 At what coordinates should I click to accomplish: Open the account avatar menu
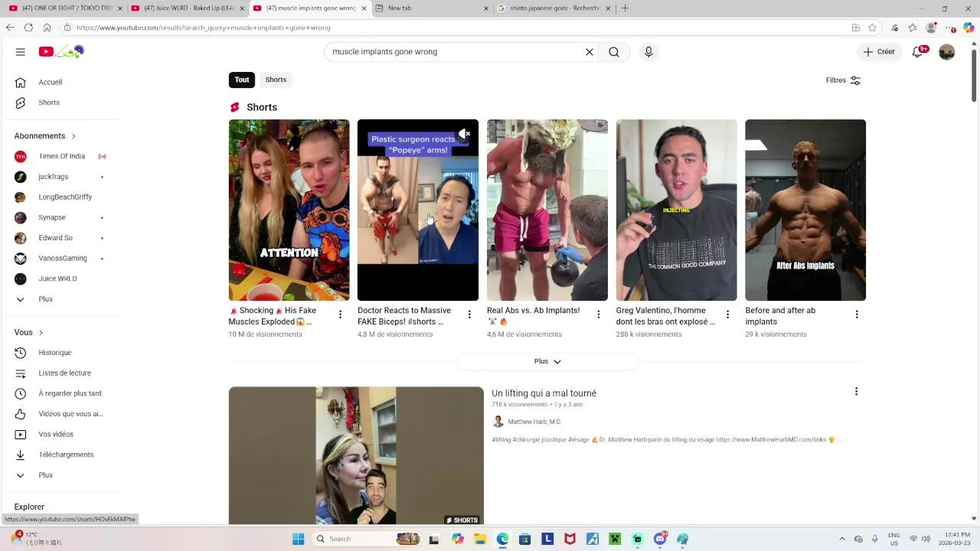pos(947,52)
